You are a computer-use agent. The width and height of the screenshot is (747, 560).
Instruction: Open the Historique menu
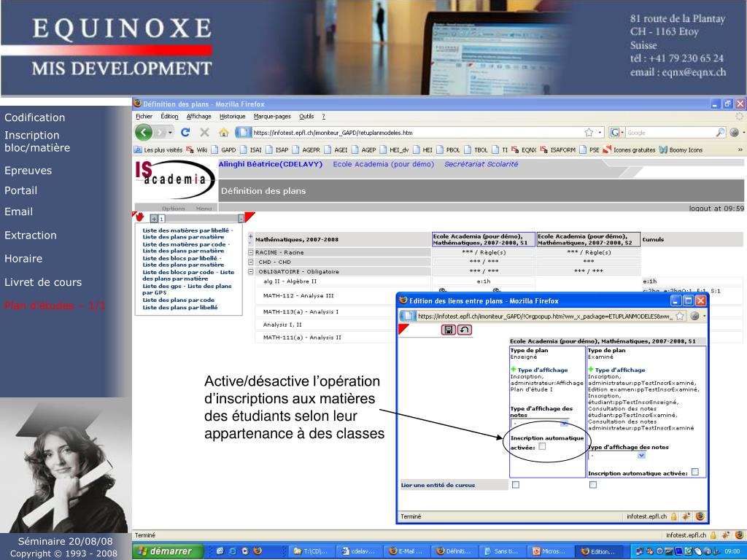(x=233, y=116)
